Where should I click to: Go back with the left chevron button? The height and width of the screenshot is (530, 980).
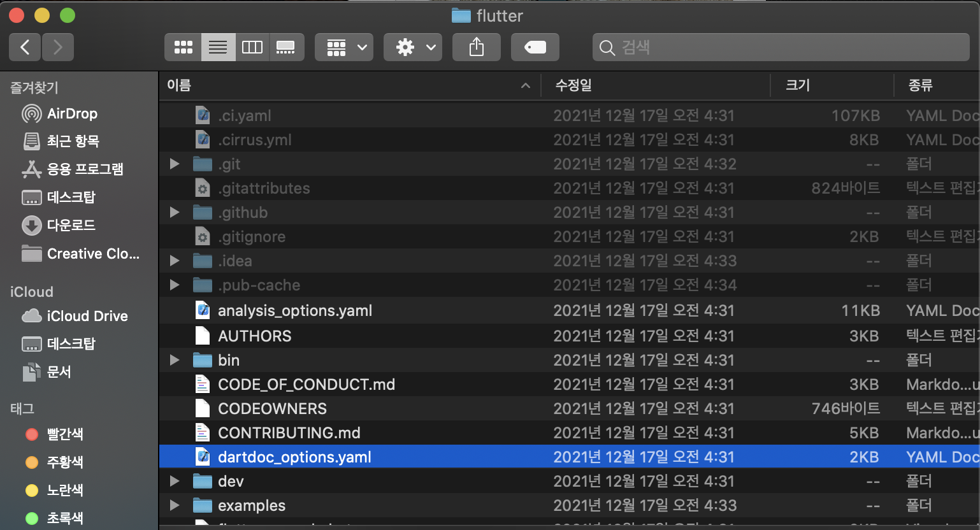(25, 47)
